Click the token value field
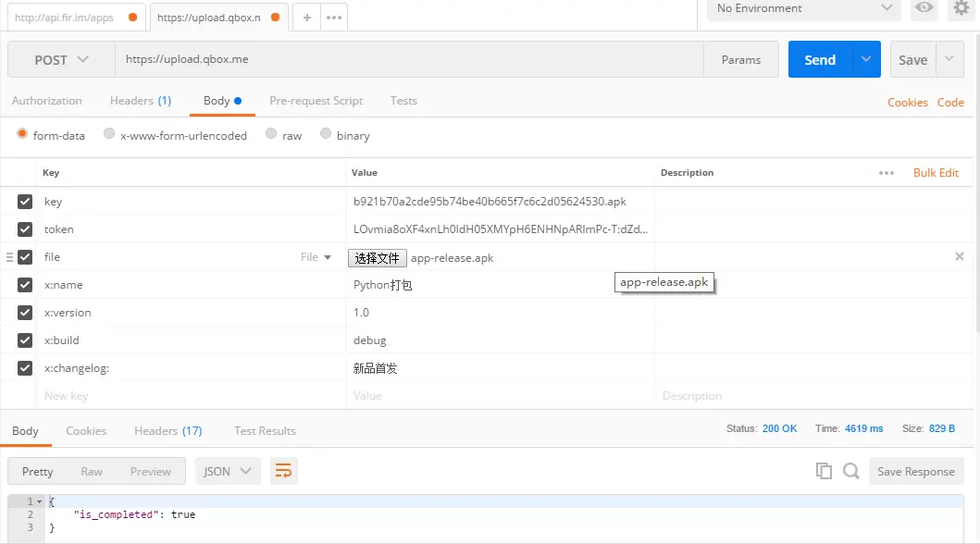This screenshot has width=980, height=544. click(500, 229)
